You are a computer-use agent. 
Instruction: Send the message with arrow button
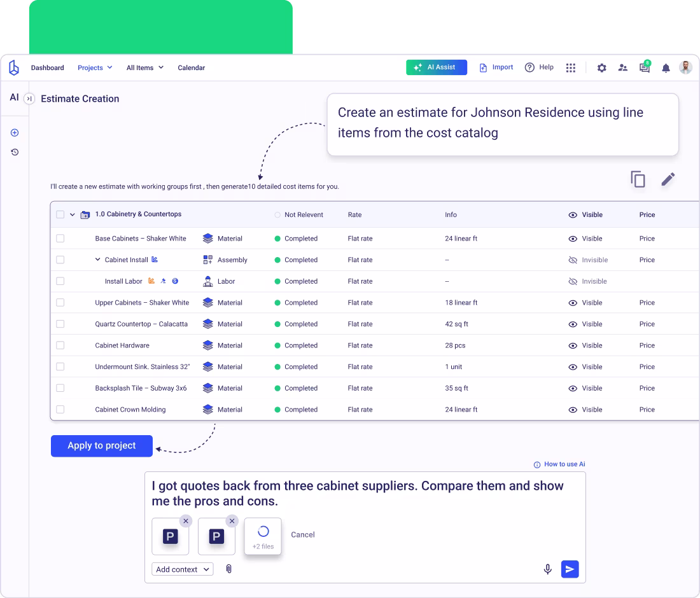(570, 569)
